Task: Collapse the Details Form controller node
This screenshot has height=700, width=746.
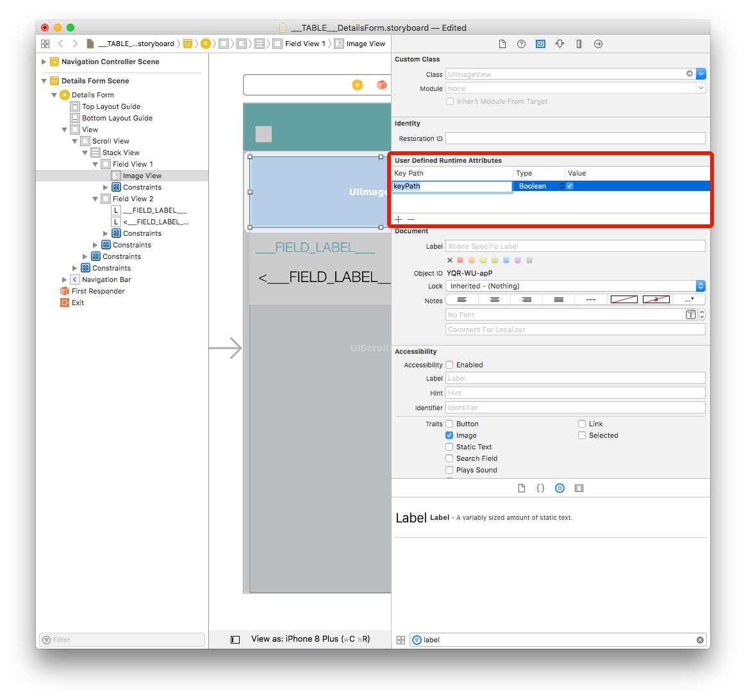Action: [54, 95]
